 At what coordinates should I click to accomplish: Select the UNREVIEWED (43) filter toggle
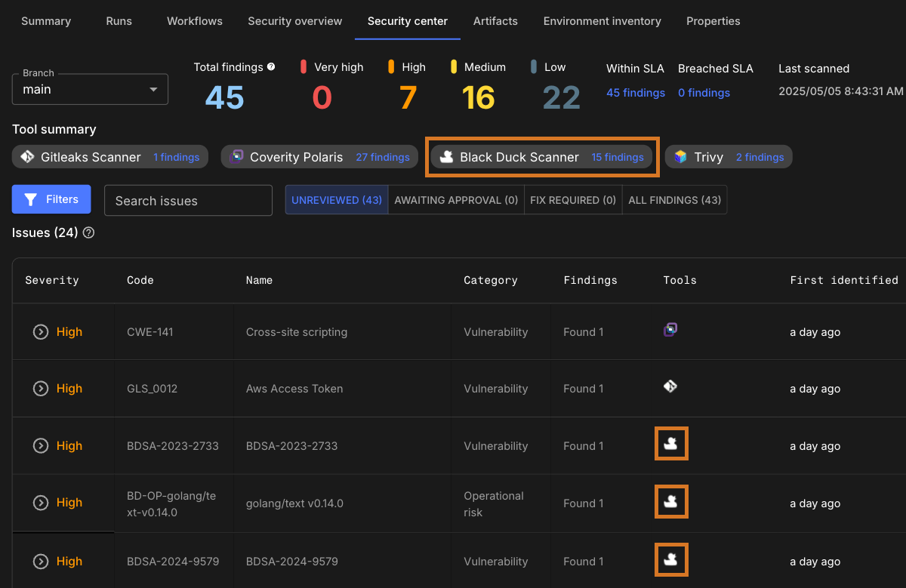pos(337,200)
